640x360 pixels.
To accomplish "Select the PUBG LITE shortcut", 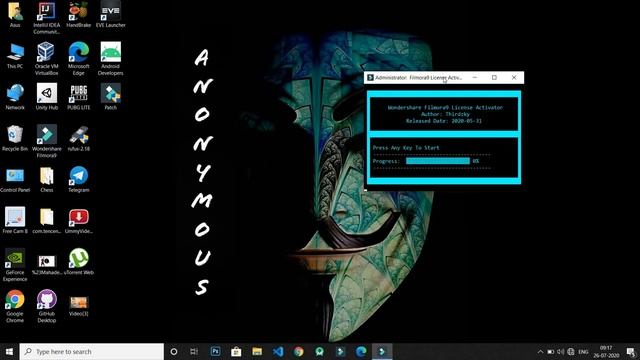I will pyautogui.click(x=78, y=97).
